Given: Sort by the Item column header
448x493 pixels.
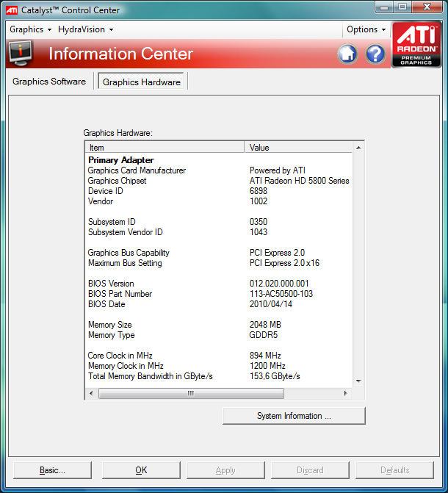Looking at the screenshot, I should point(165,148).
